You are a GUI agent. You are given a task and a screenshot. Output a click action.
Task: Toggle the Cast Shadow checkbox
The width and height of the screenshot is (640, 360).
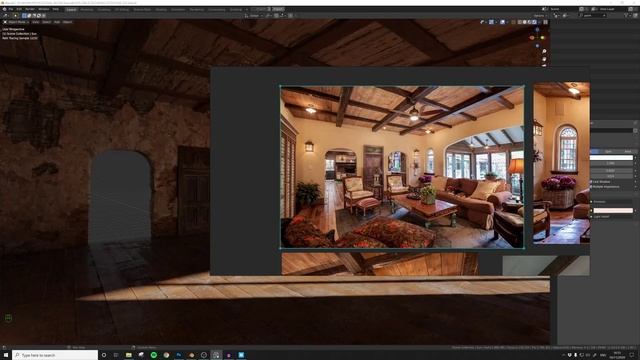(x=591, y=182)
